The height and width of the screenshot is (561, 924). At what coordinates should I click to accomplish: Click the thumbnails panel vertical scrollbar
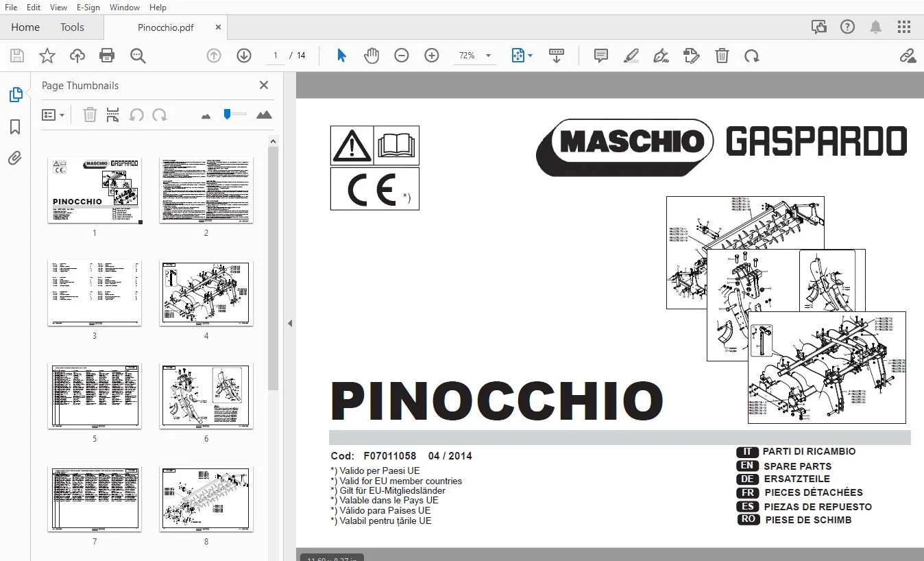point(273,269)
